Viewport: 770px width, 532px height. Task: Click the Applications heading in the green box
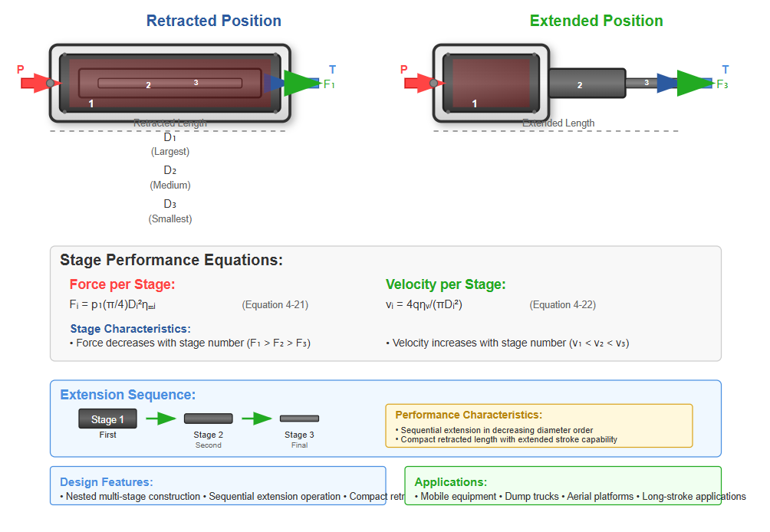[x=450, y=482]
